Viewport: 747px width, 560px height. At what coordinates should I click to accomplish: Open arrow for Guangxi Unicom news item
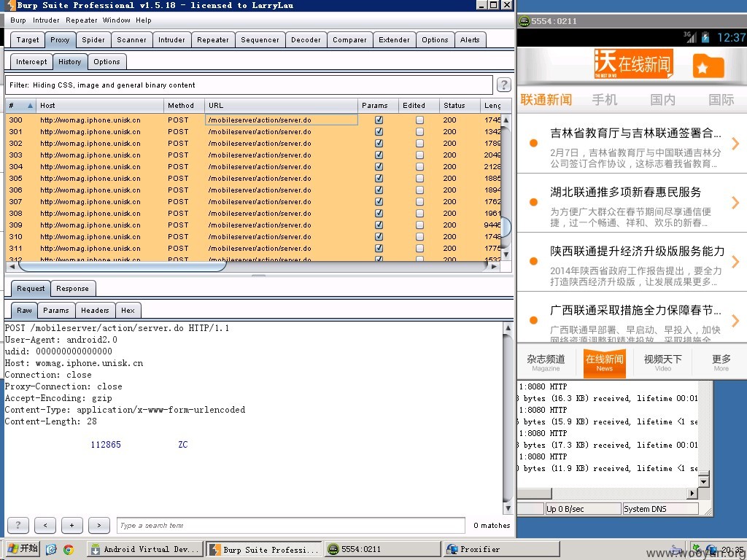[735, 321]
